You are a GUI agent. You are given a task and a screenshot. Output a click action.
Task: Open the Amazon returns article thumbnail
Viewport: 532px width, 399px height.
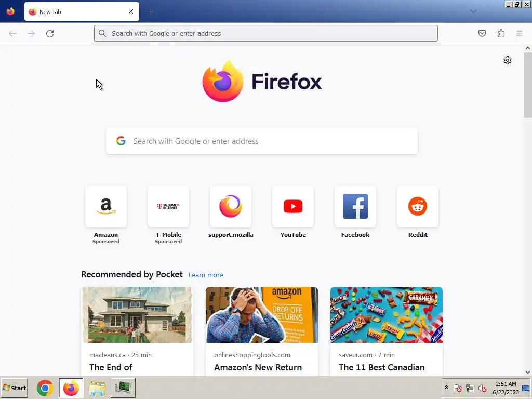click(x=262, y=315)
